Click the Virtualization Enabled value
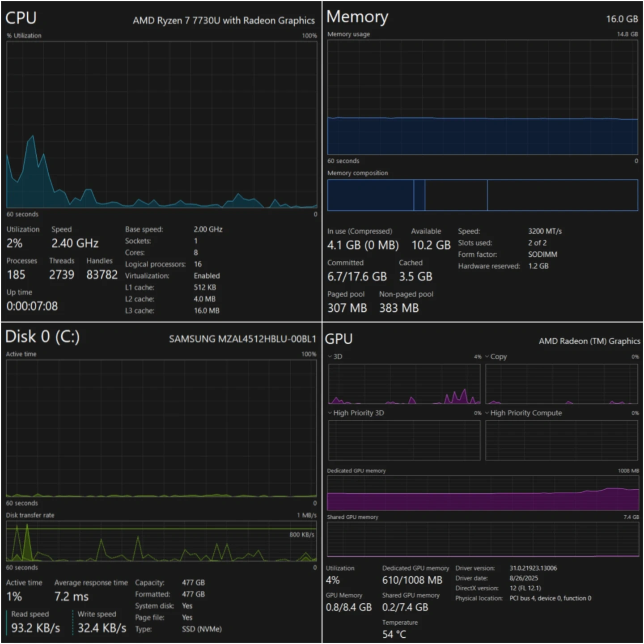The image size is (644, 644). click(207, 276)
